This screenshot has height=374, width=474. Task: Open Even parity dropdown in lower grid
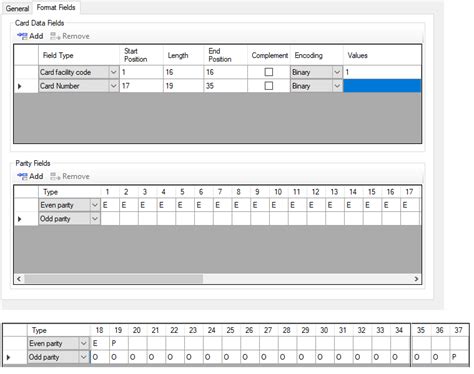(x=83, y=343)
